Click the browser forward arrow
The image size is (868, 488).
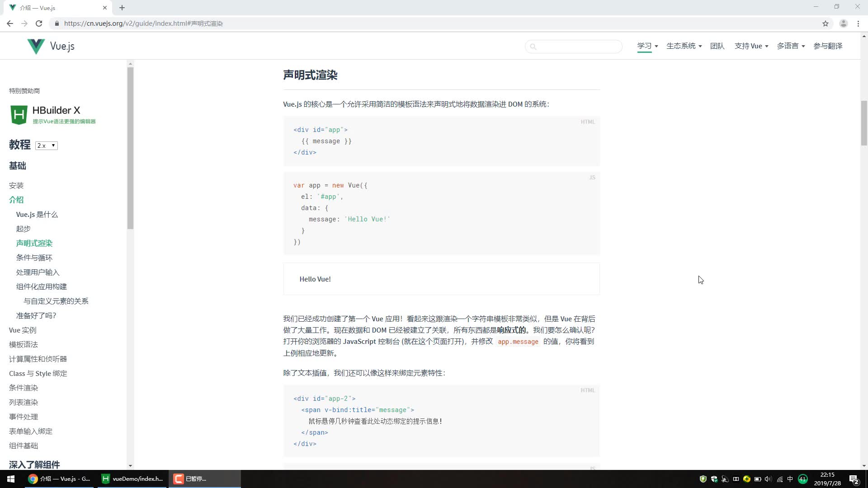pyautogui.click(x=24, y=23)
